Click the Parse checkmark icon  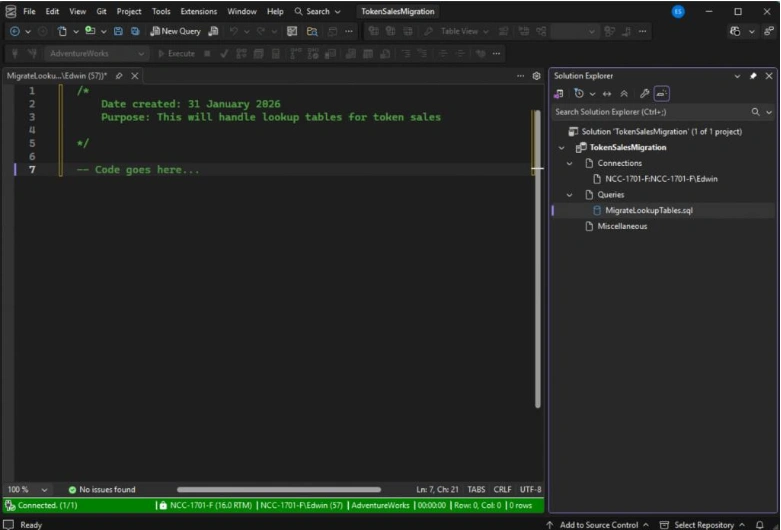[224, 53]
